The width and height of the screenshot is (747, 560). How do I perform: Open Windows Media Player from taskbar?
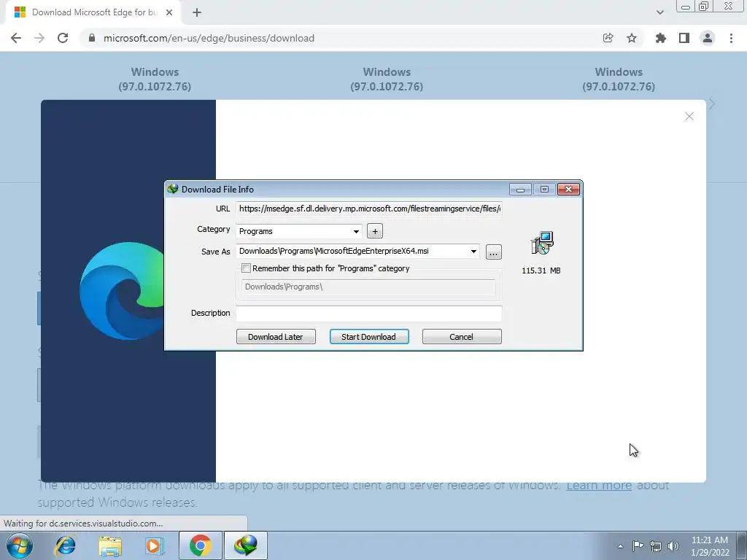click(x=155, y=546)
